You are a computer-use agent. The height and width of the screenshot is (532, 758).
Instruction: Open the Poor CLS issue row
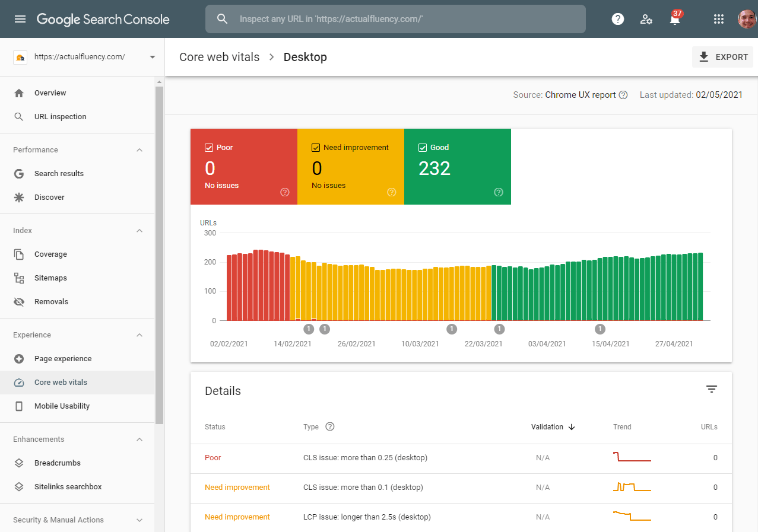pyautogui.click(x=461, y=458)
